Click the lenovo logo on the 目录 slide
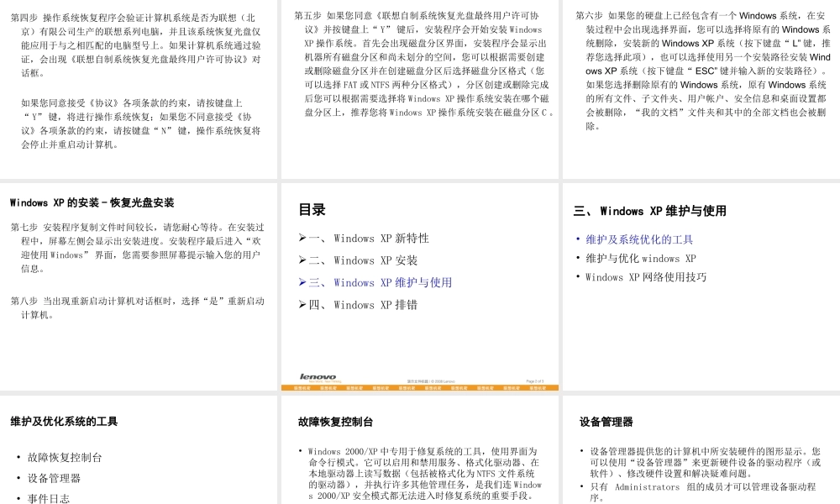The image size is (840, 504). (x=318, y=377)
